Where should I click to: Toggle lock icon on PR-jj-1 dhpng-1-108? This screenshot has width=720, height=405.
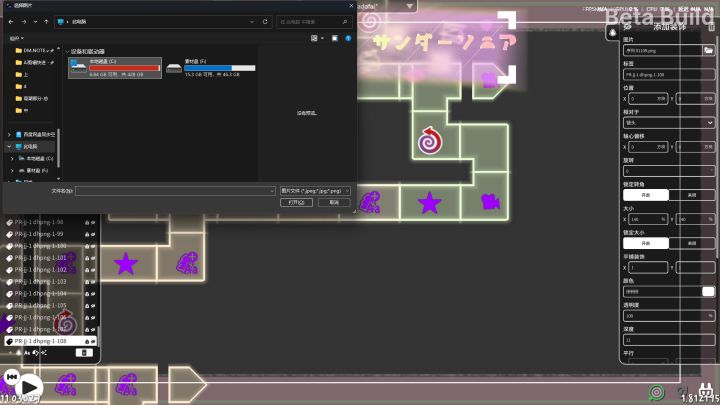(87, 342)
